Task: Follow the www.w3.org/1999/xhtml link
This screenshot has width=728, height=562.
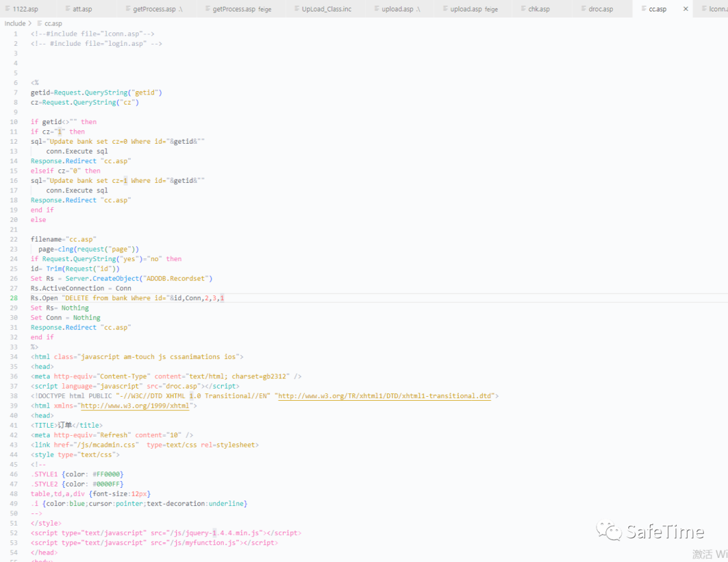Action: coord(135,405)
